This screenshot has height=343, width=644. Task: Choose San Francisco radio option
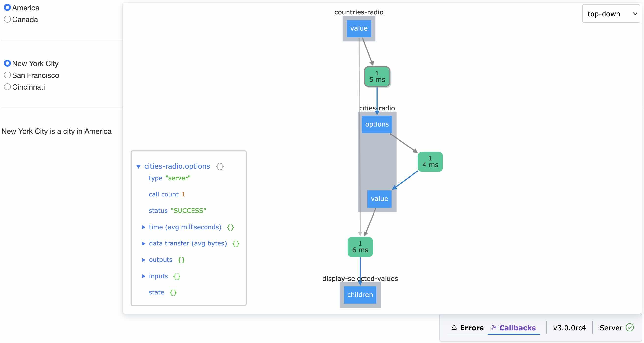(7, 75)
